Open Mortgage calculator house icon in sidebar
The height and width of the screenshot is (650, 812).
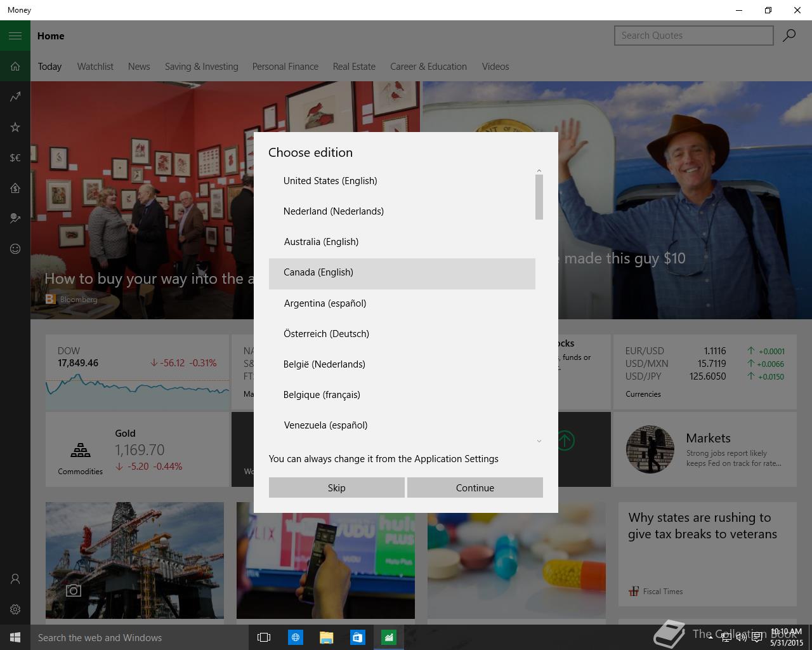[15, 188]
